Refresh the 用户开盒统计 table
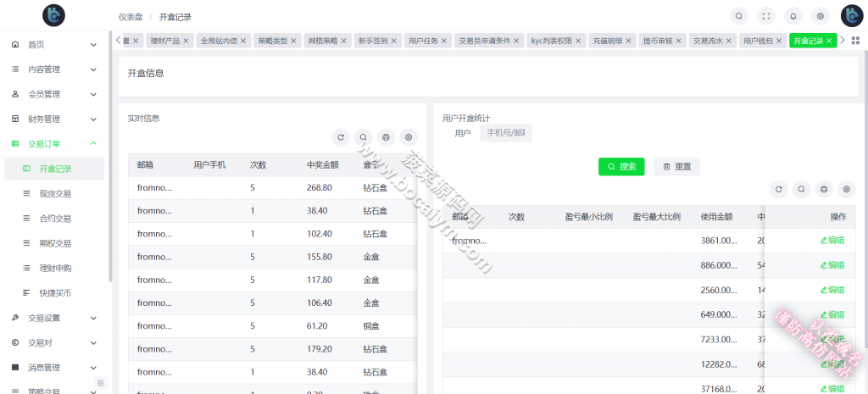The width and height of the screenshot is (868, 394). click(x=778, y=189)
